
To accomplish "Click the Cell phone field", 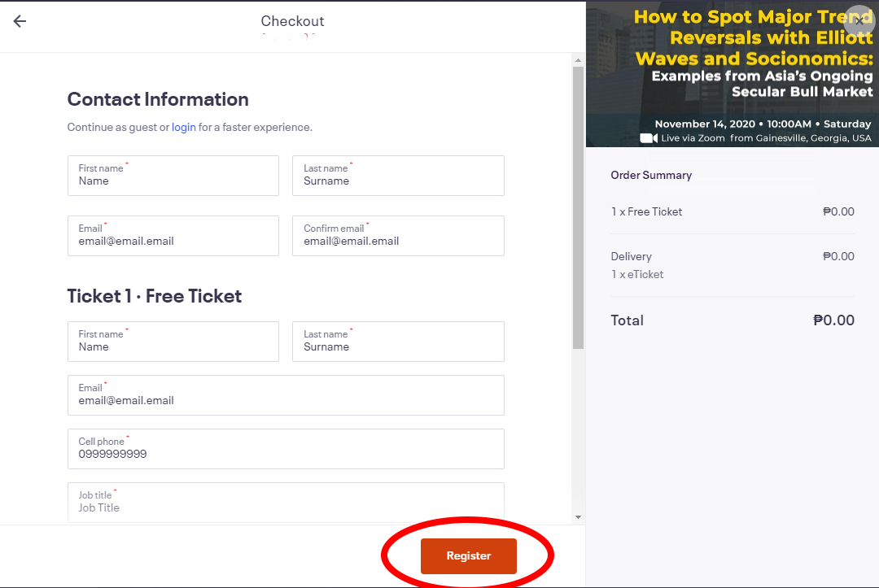I will pos(286,449).
